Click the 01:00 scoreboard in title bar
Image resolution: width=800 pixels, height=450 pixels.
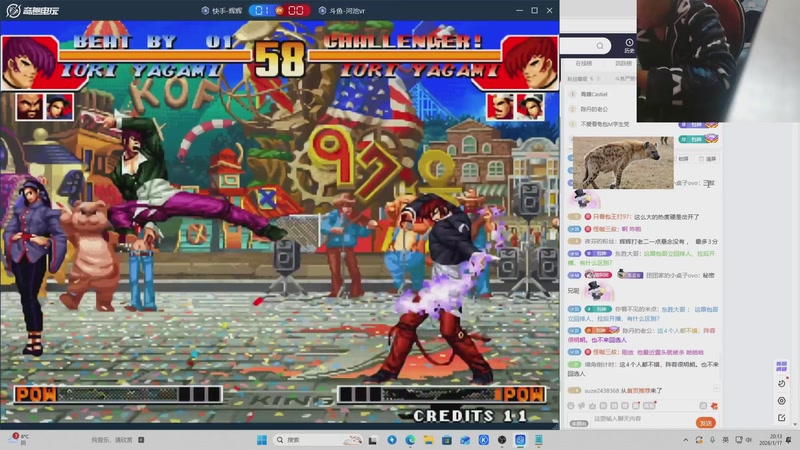tap(280, 10)
